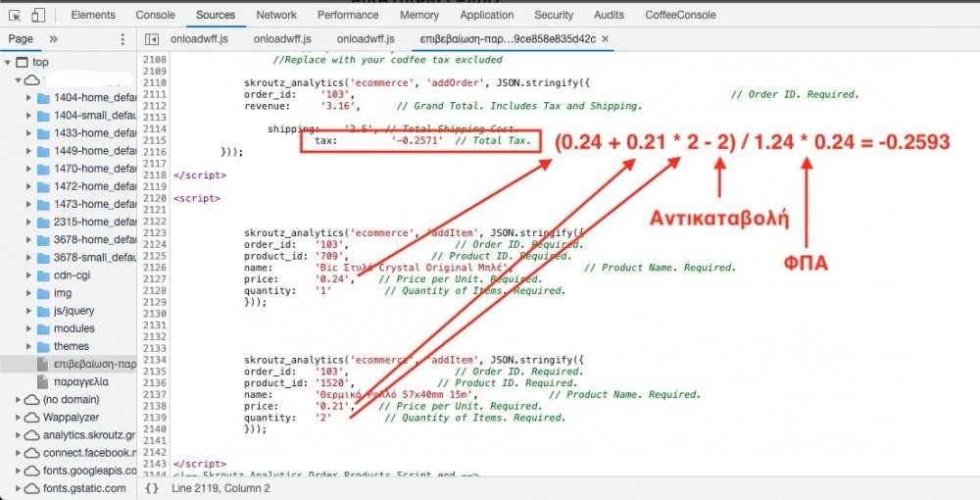Click line number 2139 in gutter
The image size is (980, 500).
[155, 418]
